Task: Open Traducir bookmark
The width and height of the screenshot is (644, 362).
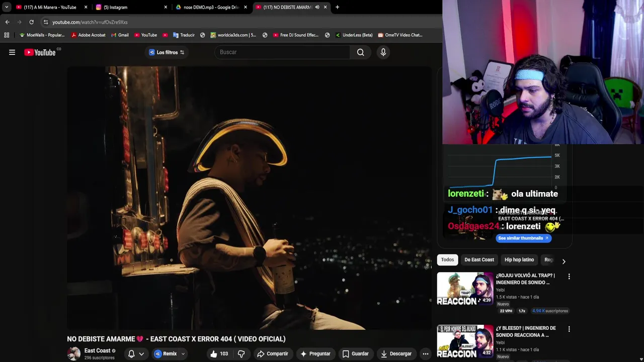Action: 184,35
